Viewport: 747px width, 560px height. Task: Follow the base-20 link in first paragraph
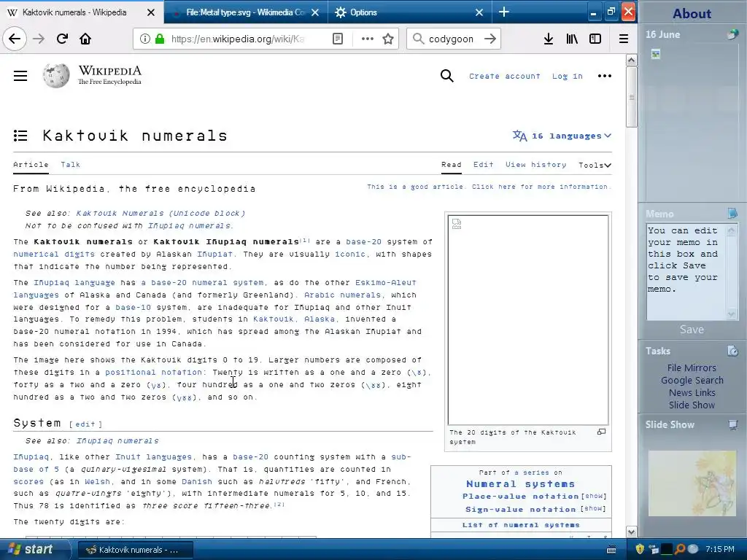pos(363,242)
